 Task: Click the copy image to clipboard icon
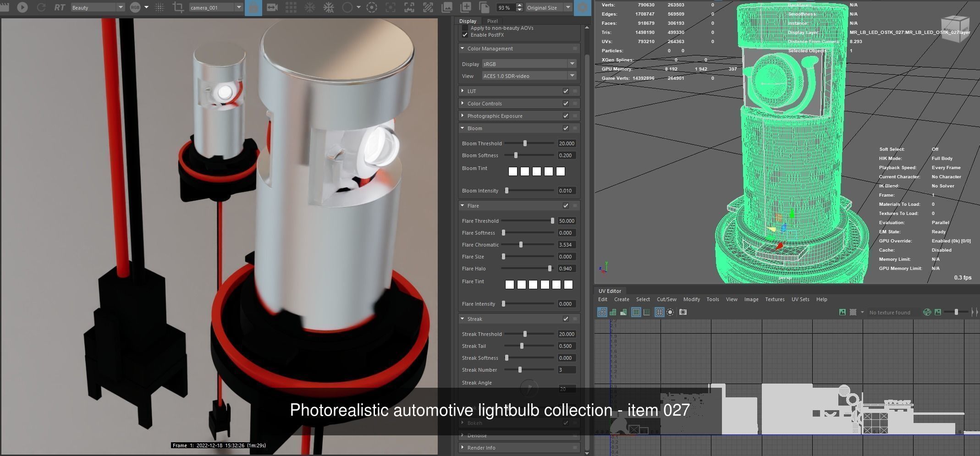[484, 7]
